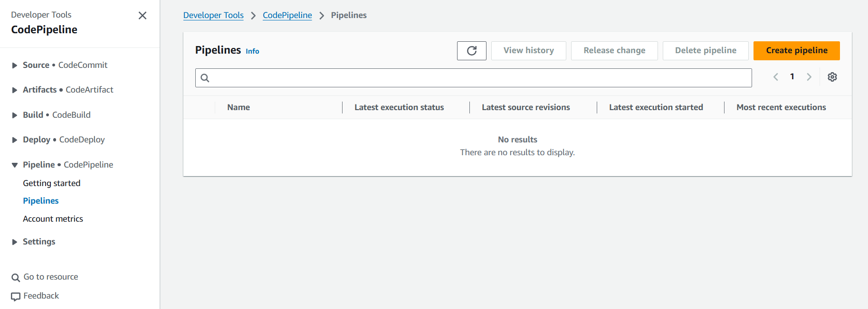Refresh the pipelines list

(471, 51)
